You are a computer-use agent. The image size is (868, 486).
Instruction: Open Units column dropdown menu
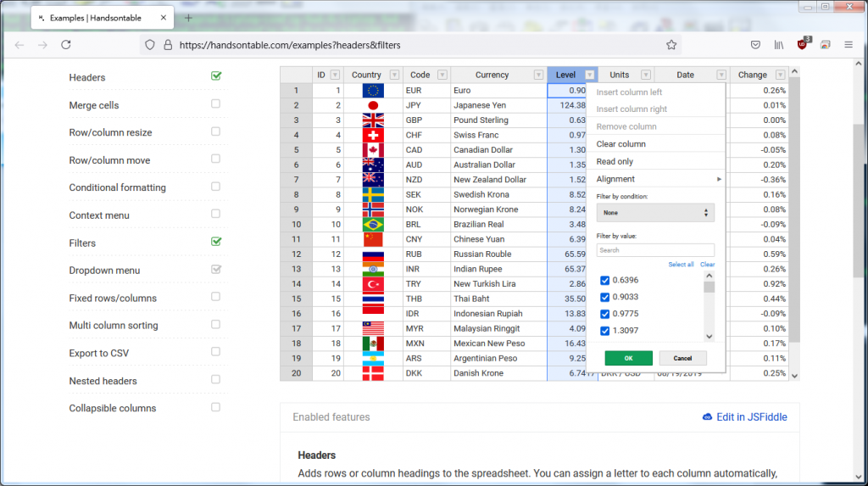coord(645,75)
